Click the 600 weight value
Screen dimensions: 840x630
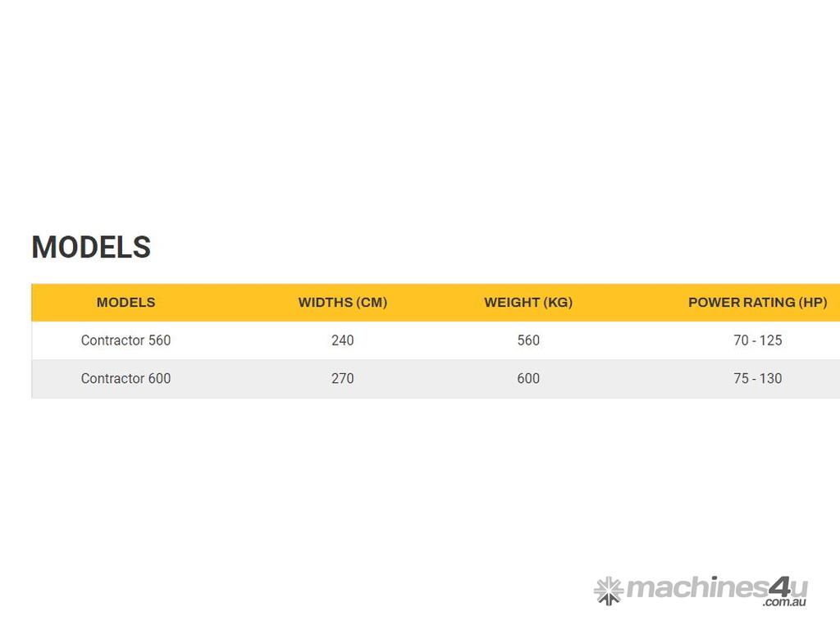pos(528,379)
